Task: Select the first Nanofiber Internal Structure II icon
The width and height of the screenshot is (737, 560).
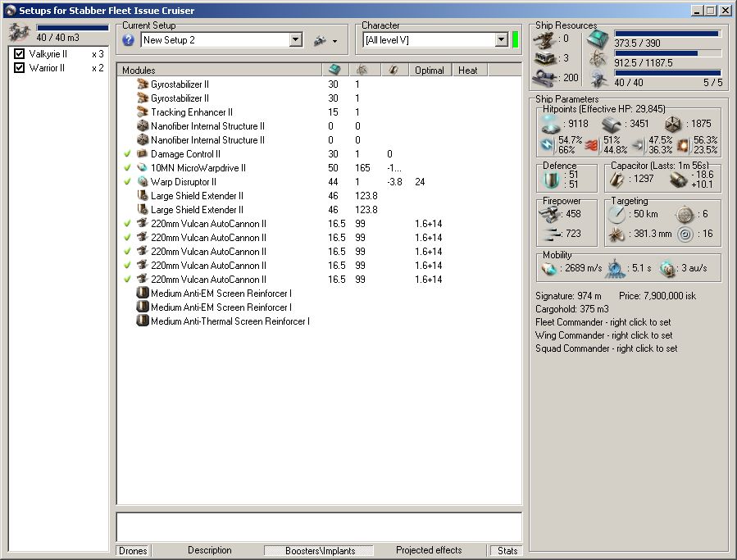Action: pos(143,126)
